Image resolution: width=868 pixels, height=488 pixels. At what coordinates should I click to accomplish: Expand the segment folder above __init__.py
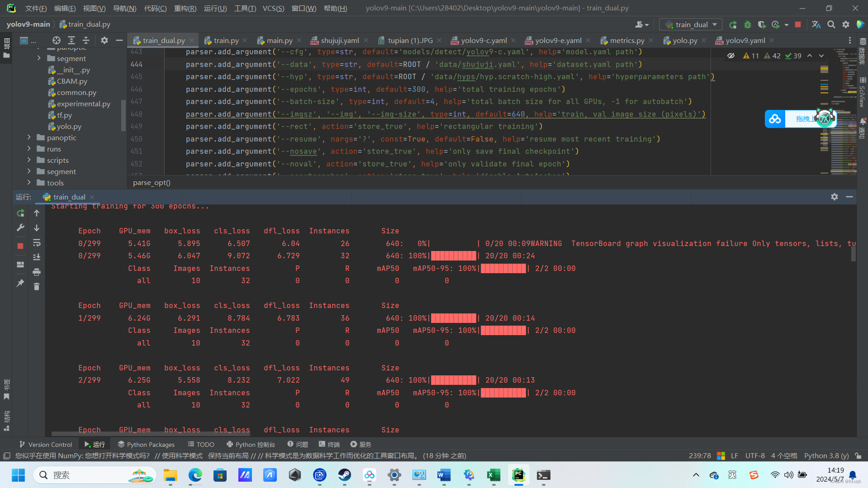pos(39,58)
